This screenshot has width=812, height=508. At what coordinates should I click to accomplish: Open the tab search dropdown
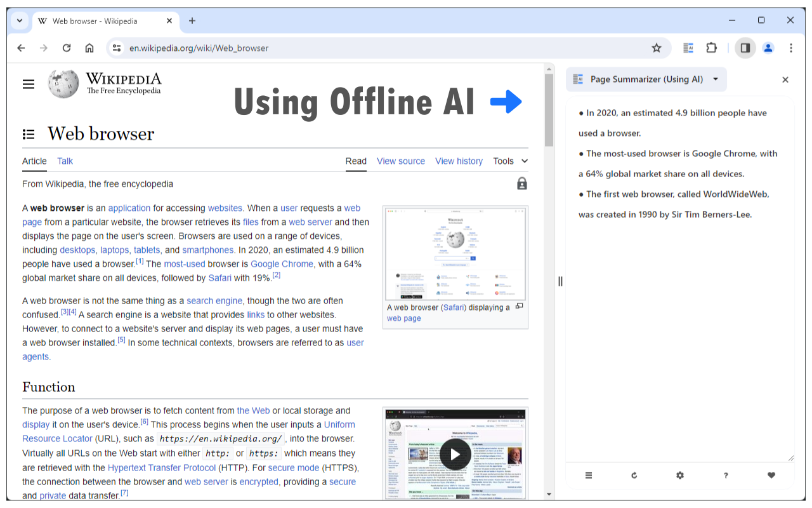[20, 20]
